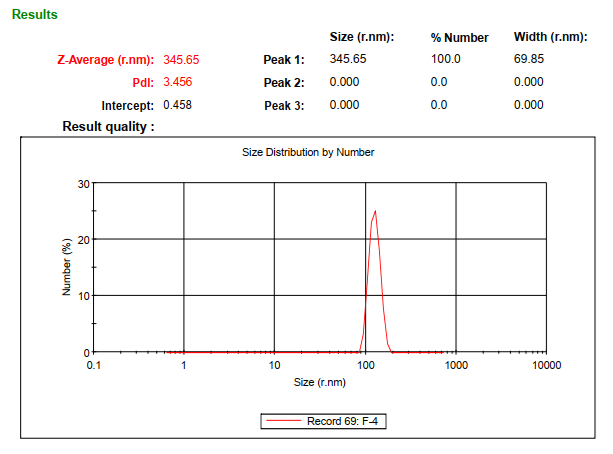Click the green Results heading

click(34, 15)
